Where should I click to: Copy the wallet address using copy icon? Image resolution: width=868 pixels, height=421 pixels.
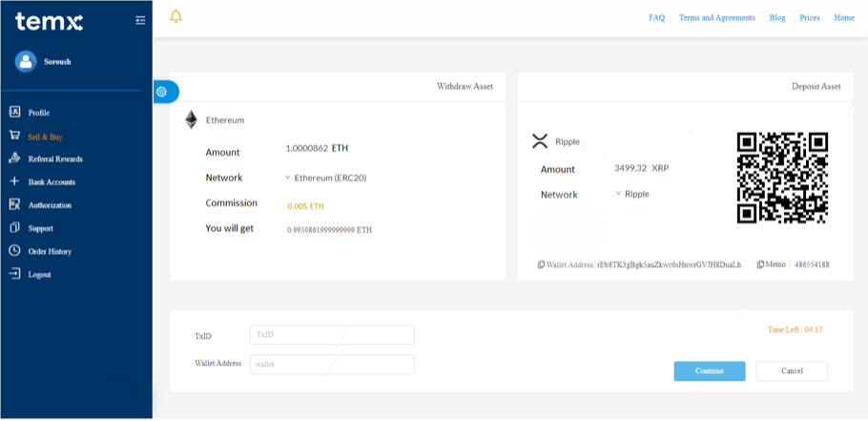[x=542, y=264]
